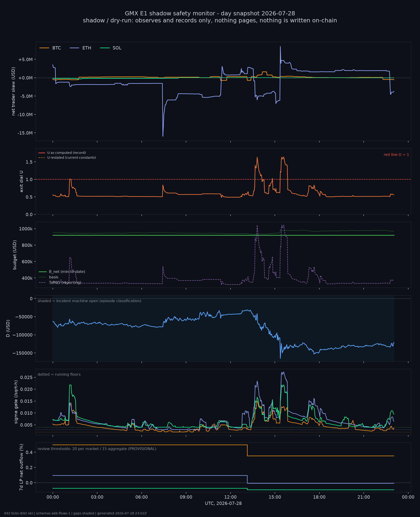Click the TaR95 (reporting) legend entry
The height and width of the screenshot is (517, 420).
click(60, 283)
